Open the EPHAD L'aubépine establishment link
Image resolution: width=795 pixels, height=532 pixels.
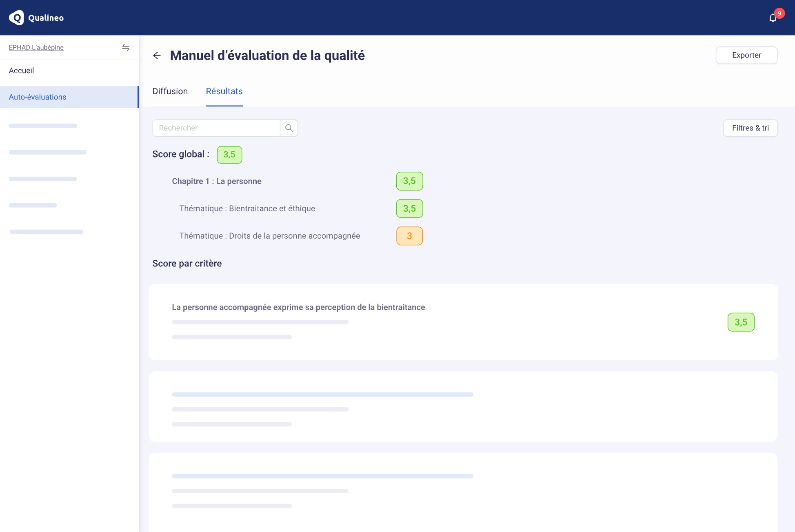click(x=36, y=48)
